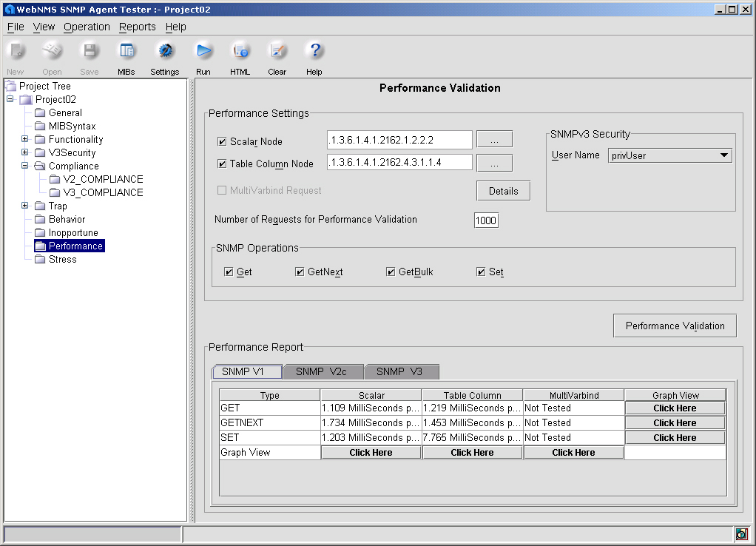Uncheck the GetNext operation checkbox
The image size is (756, 546).
pyautogui.click(x=300, y=272)
